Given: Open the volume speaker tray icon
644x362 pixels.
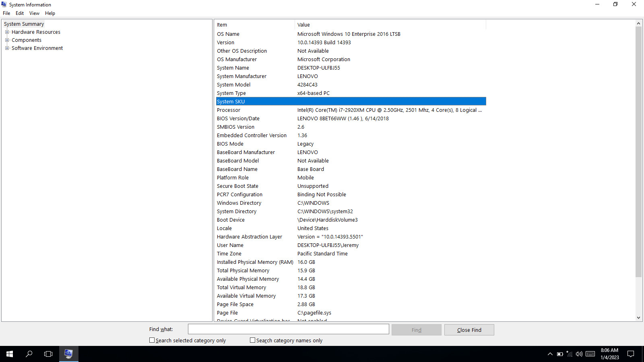Looking at the screenshot, I should tap(579, 354).
